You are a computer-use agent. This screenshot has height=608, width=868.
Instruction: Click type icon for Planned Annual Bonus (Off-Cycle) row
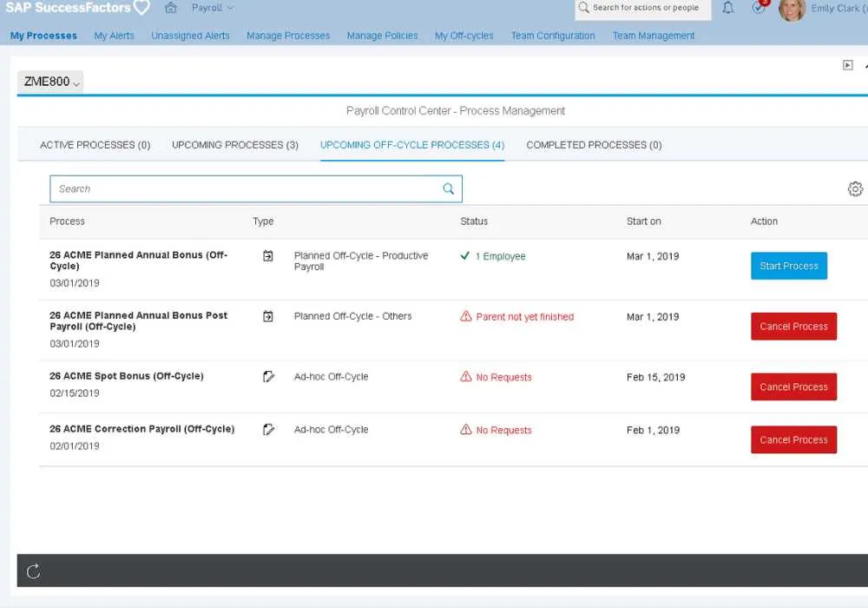pyautogui.click(x=268, y=256)
